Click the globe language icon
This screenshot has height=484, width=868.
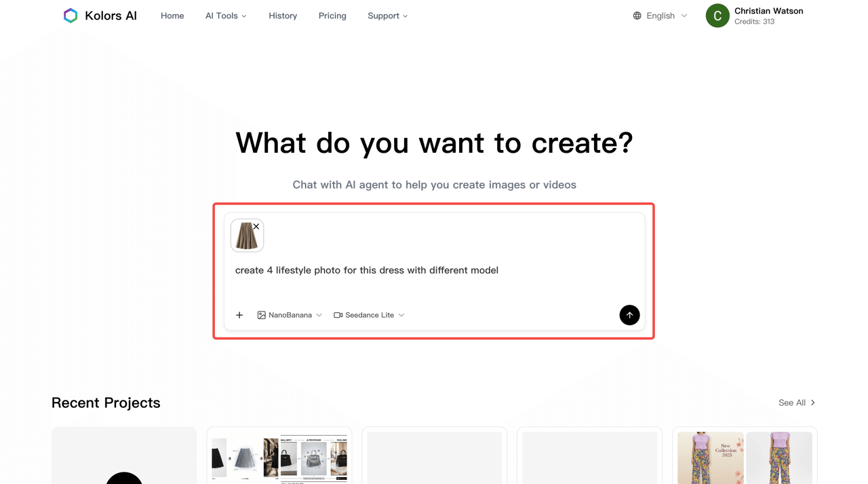(x=637, y=16)
